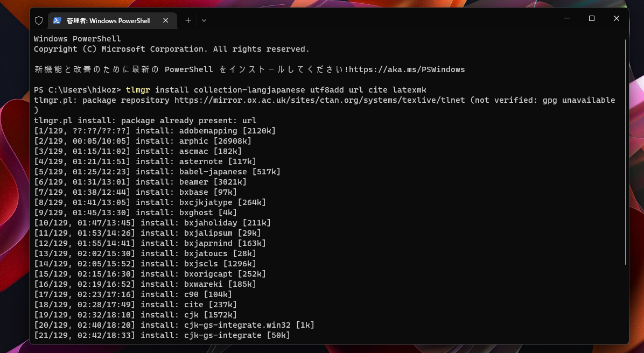Click the 'bxorigcapt [252k]' install line
Screen dimensions: 644x353
click(150, 274)
